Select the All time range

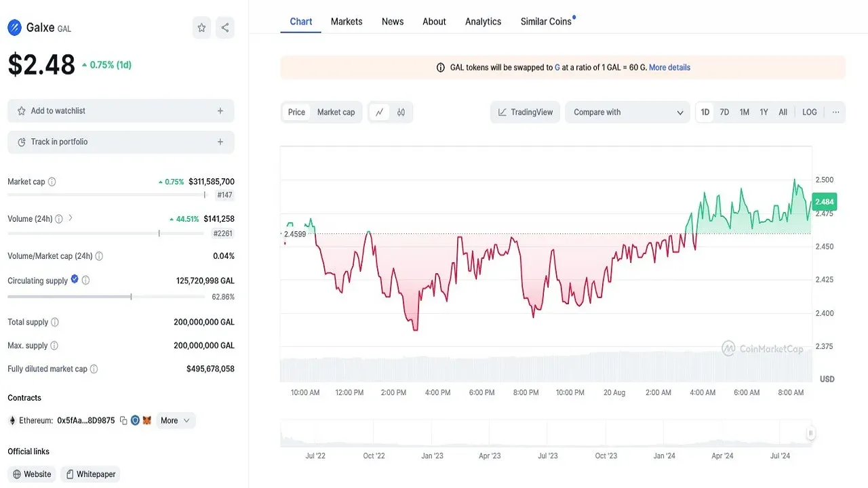point(783,113)
